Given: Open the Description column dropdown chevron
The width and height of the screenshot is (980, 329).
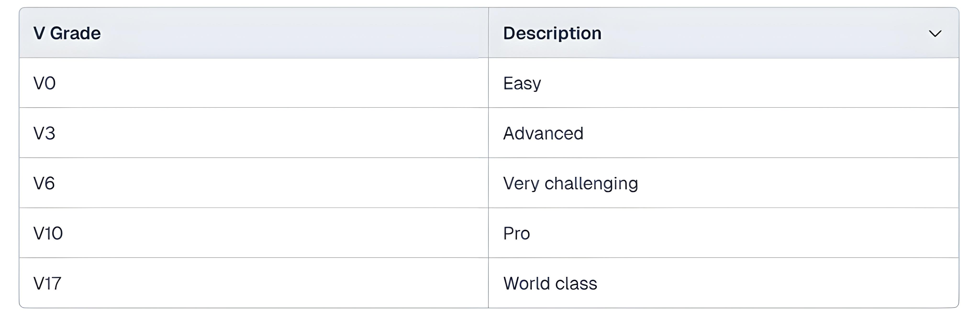Looking at the screenshot, I should pyautogui.click(x=935, y=33).
